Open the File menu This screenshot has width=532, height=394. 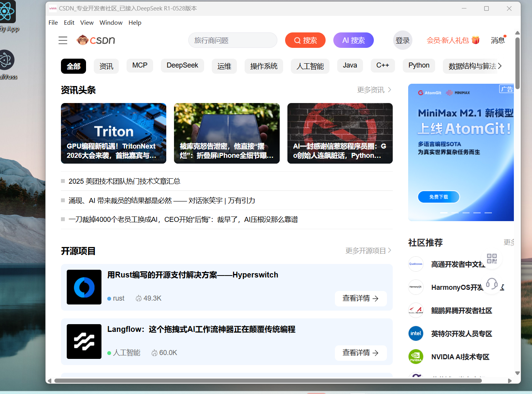pos(53,23)
